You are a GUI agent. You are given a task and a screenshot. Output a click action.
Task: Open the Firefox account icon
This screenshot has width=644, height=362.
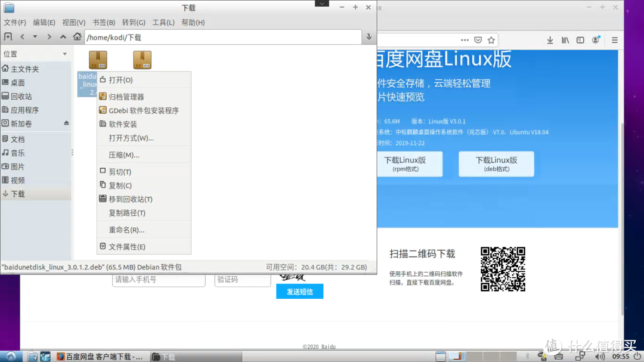596,40
